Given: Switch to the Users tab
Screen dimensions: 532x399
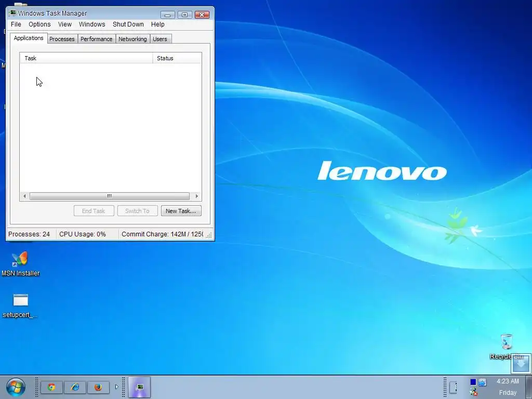Looking at the screenshot, I should click(x=160, y=39).
